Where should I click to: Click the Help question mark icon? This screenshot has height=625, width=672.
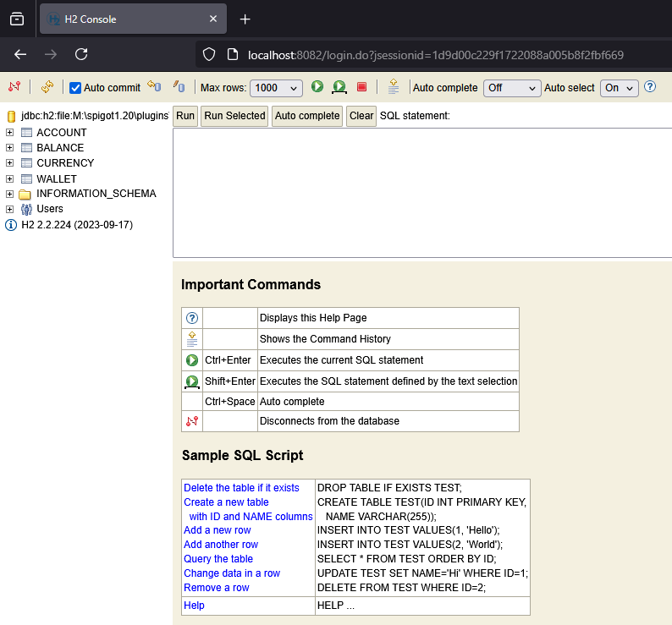[x=650, y=87]
